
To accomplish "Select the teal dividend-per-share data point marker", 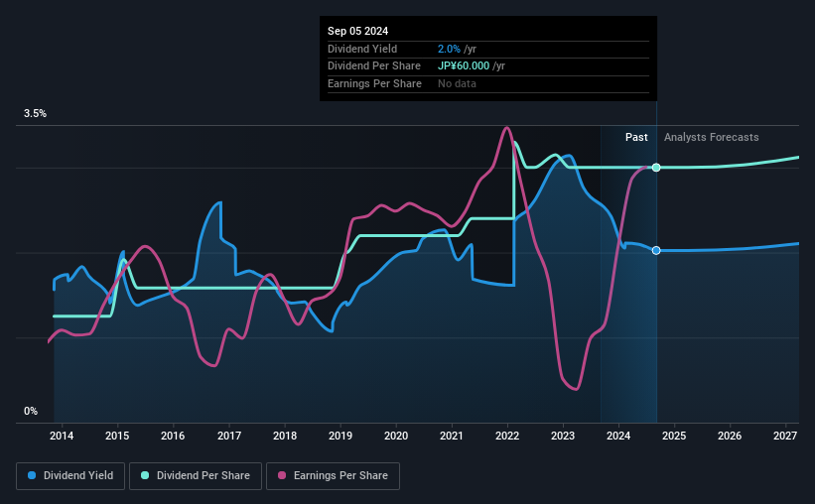I will pyautogui.click(x=656, y=168).
